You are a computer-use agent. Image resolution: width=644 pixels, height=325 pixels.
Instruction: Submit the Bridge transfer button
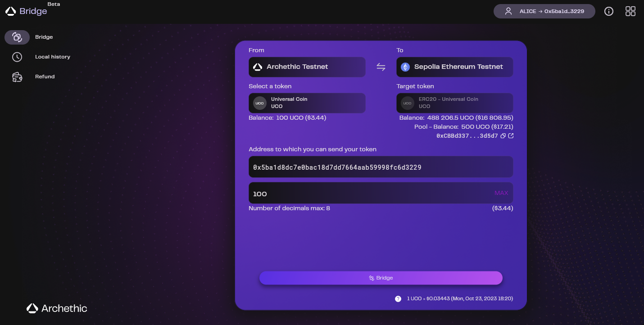(x=381, y=278)
